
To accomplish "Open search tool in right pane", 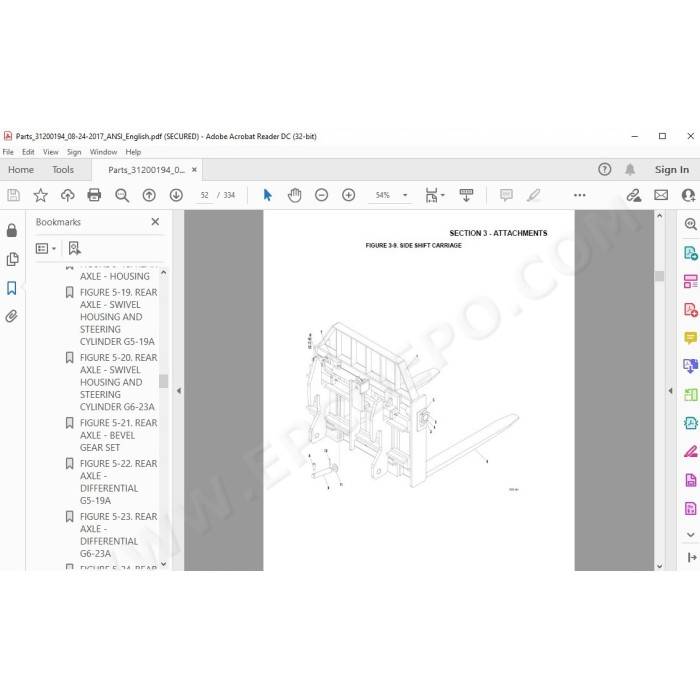I will tap(691, 224).
